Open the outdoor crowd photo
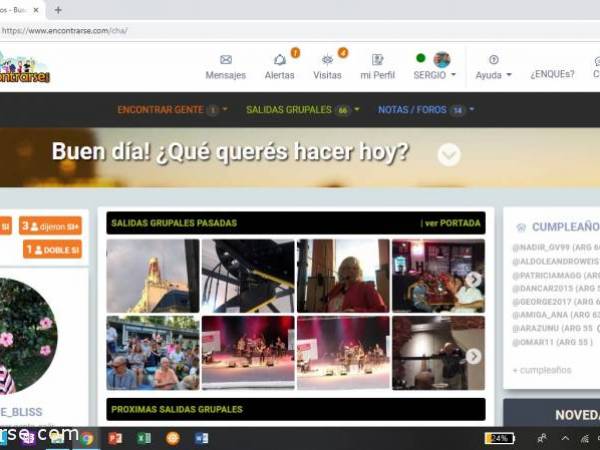600x450 pixels. click(x=153, y=353)
